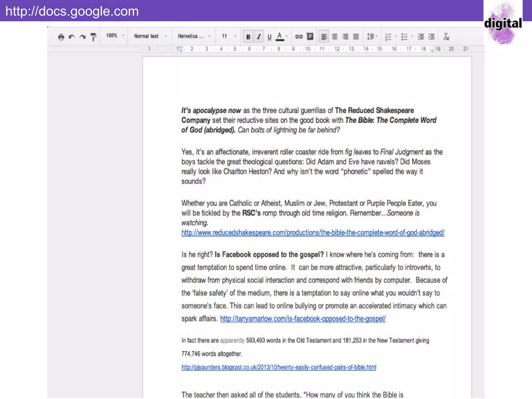Open the line spacing dropdown
The image size is (532, 399).
point(372,37)
